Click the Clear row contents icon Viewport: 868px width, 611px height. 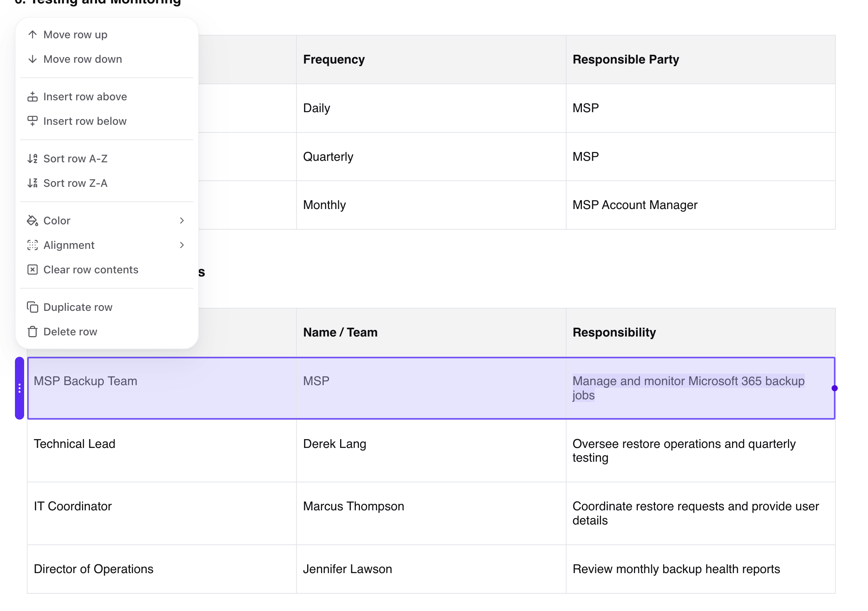click(x=33, y=270)
